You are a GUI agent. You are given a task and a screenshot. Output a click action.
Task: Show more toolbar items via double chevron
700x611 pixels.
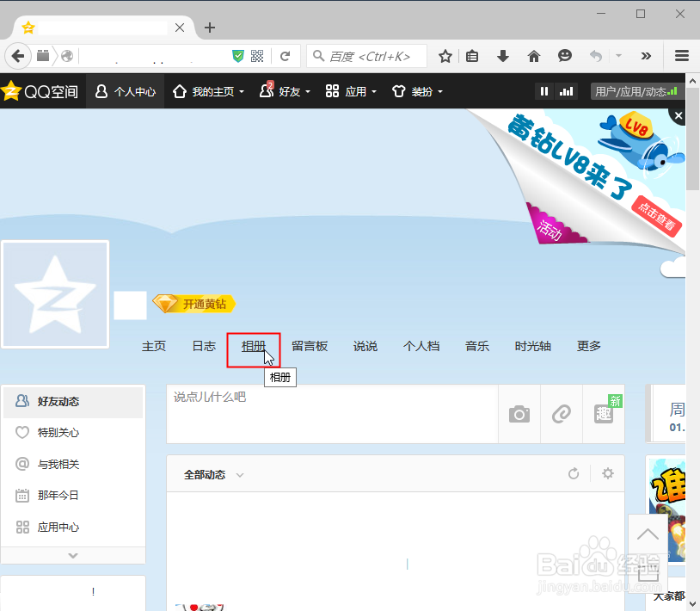[x=646, y=56]
